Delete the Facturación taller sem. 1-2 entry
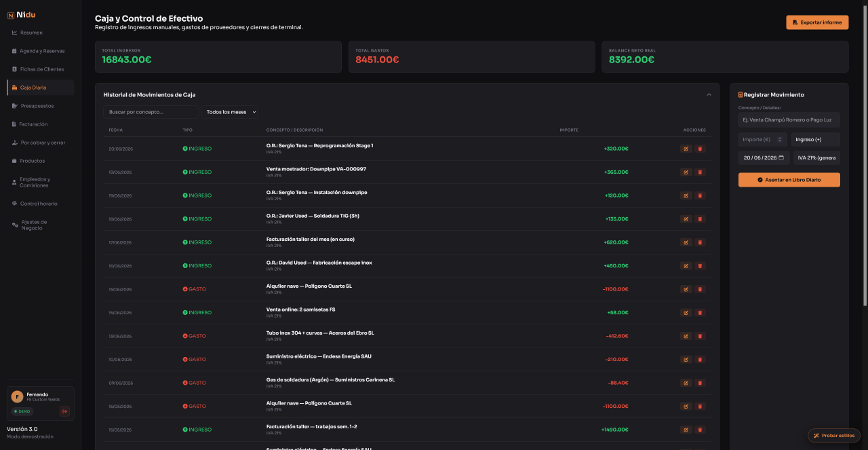The width and height of the screenshot is (868, 450). pyautogui.click(x=700, y=430)
